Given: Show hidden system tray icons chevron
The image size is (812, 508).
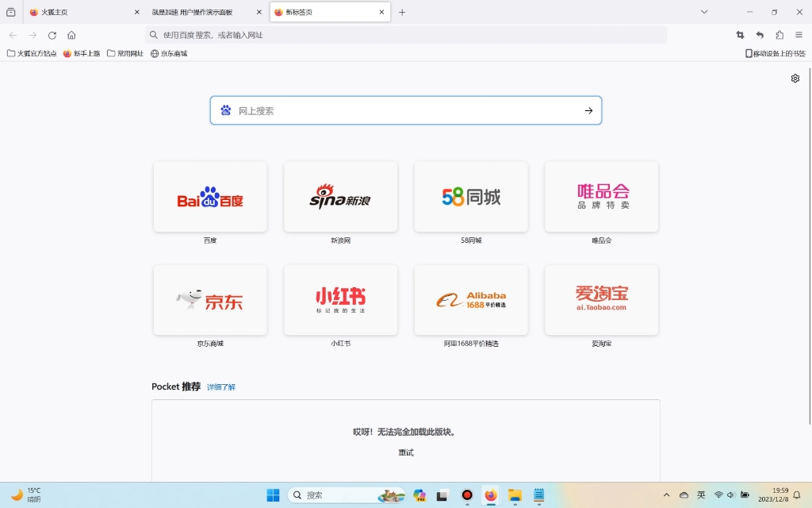Looking at the screenshot, I should 666,495.
